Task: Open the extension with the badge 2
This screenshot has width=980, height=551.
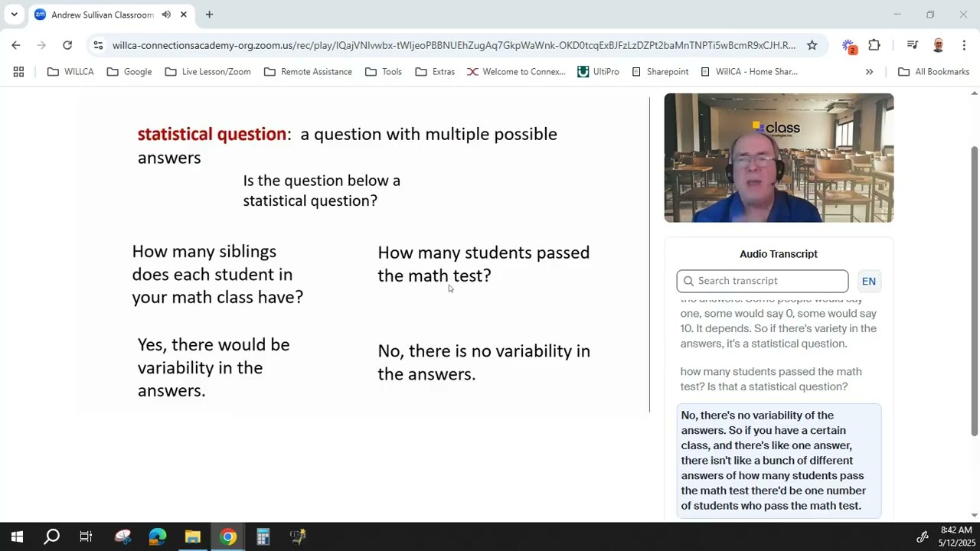Action: coord(848,46)
